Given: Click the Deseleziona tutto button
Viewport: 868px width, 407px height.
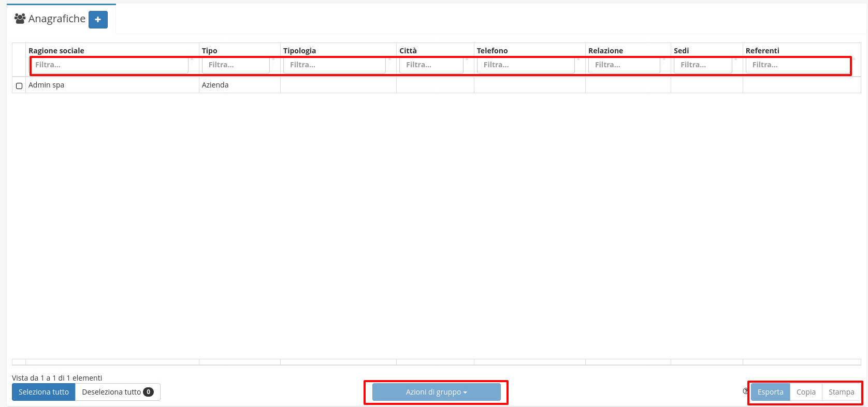Looking at the screenshot, I should [118, 392].
